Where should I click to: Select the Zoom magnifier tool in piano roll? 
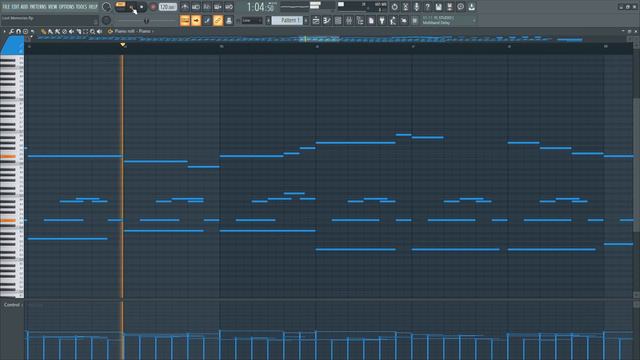click(93, 31)
